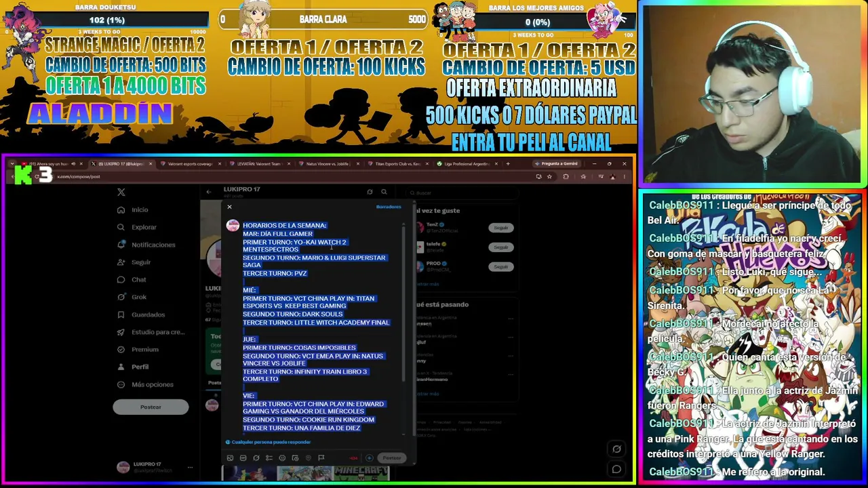Click the post author avatar in compose

[233, 226]
